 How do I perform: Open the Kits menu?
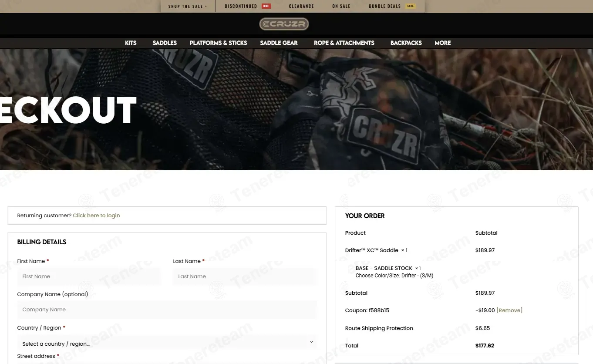point(131,43)
